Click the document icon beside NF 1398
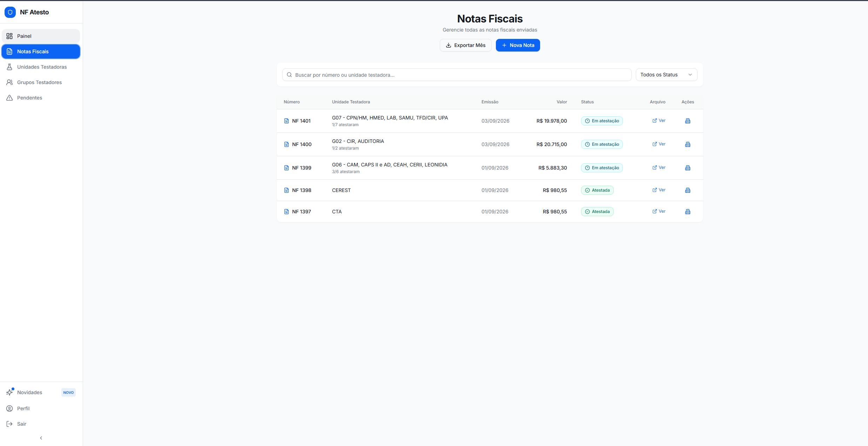Screen dimensions: 868x446 tap(287, 190)
